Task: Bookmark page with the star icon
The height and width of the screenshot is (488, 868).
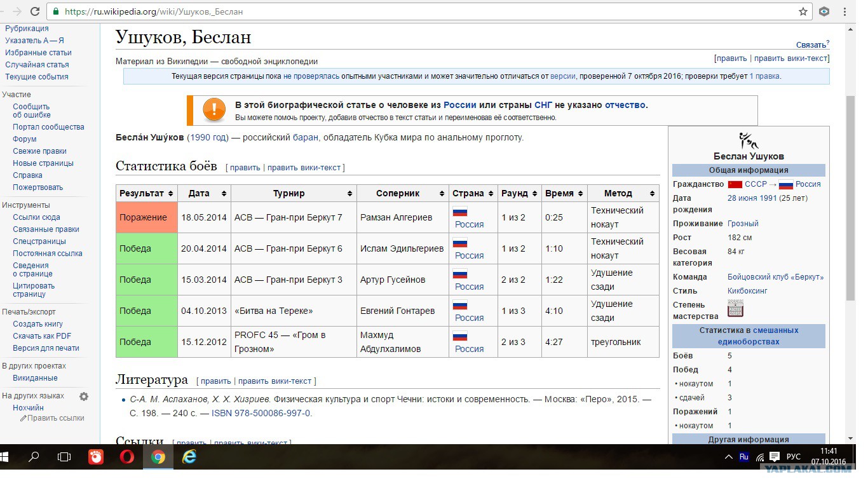Action: click(803, 11)
